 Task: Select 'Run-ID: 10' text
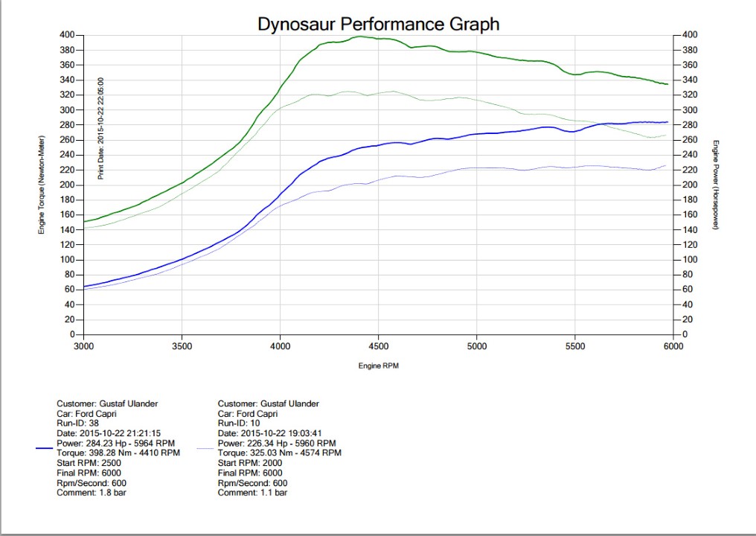coord(239,423)
